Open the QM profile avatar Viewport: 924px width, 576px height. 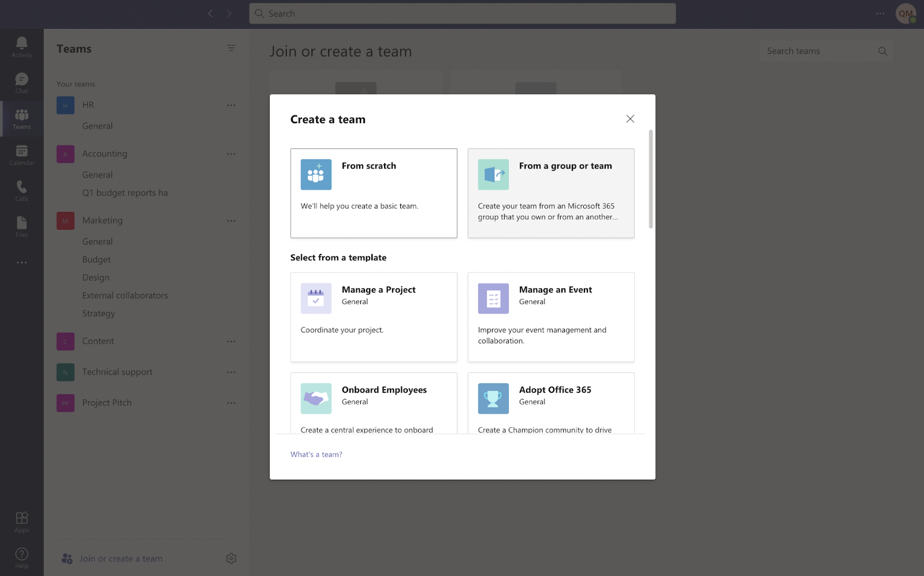906,13
